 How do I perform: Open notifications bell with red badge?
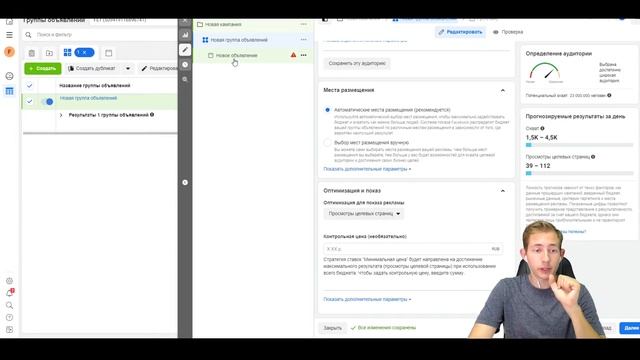coord(10,293)
